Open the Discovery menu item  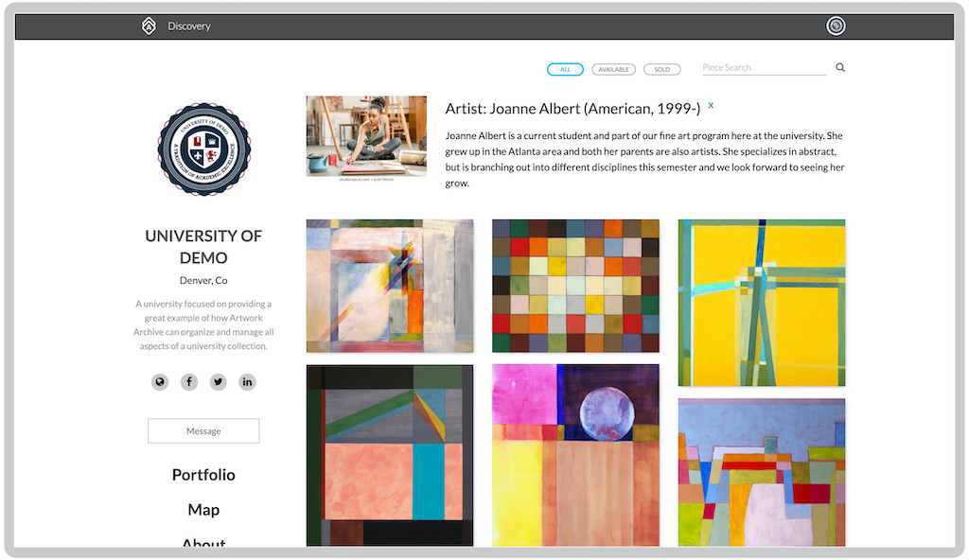[x=189, y=26]
